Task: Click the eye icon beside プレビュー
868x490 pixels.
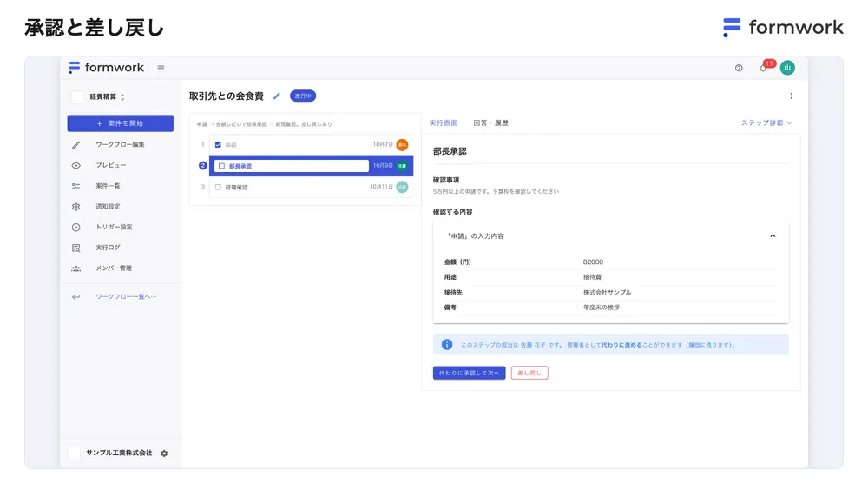Action: click(x=76, y=165)
